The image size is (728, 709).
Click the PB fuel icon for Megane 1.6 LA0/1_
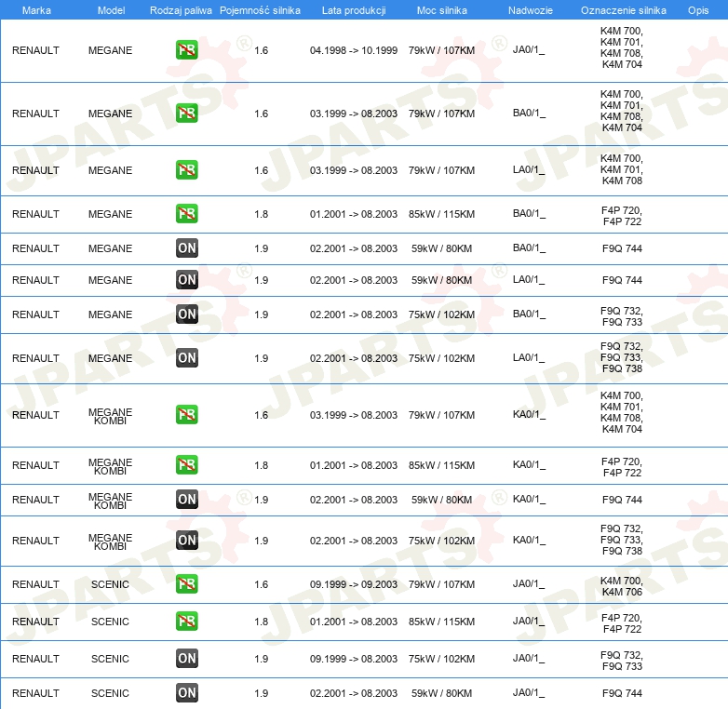pyautogui.click(x=186, y=170)
